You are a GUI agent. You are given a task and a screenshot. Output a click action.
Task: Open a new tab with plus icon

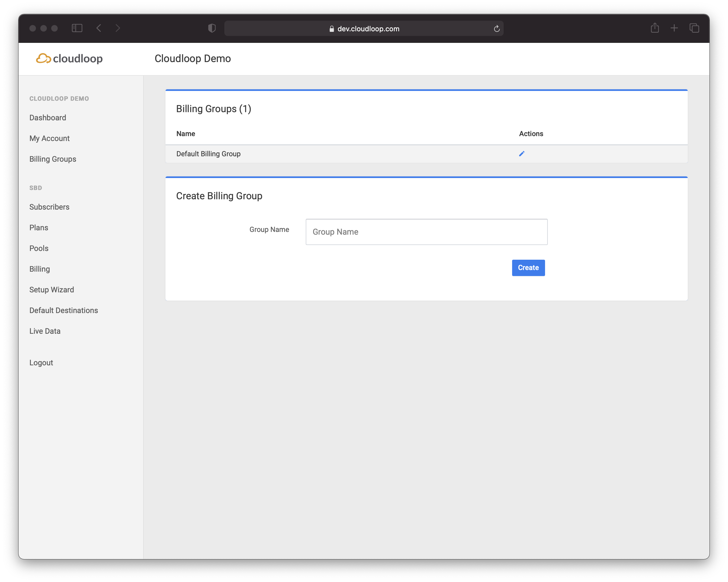point(674,28)
